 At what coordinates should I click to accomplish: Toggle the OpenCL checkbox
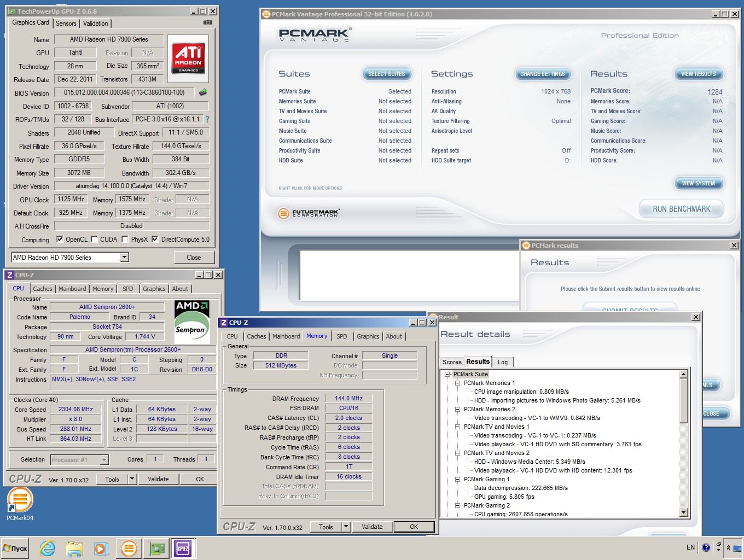pyautogui.click(x=60, y=239)
